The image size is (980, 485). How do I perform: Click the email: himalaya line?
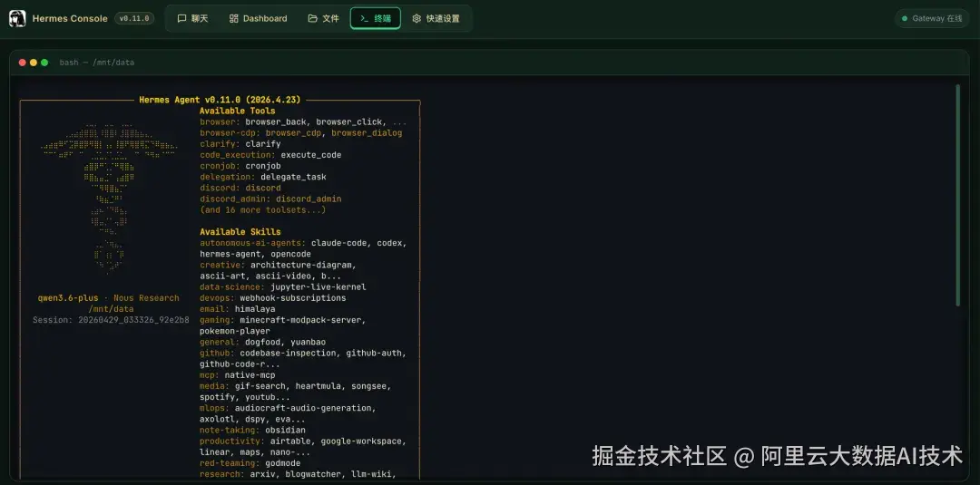[x=238, y=309]
